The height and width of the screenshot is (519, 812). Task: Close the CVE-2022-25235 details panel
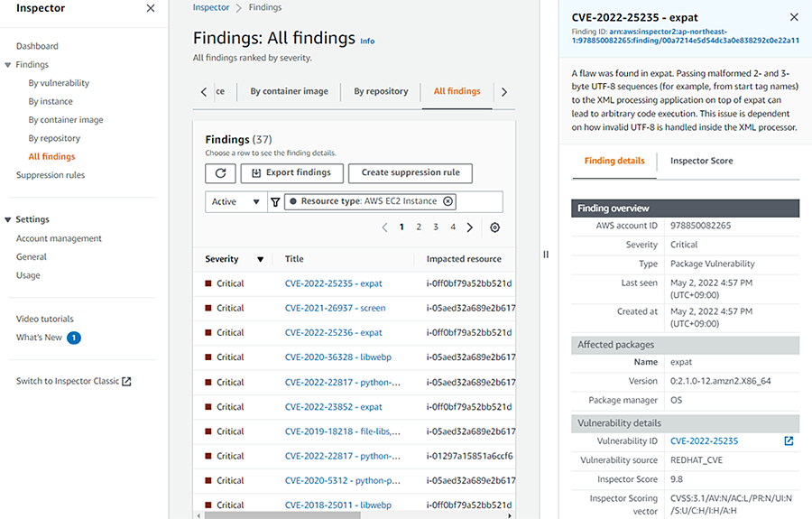pyautogui.click(x=794, y=17)
